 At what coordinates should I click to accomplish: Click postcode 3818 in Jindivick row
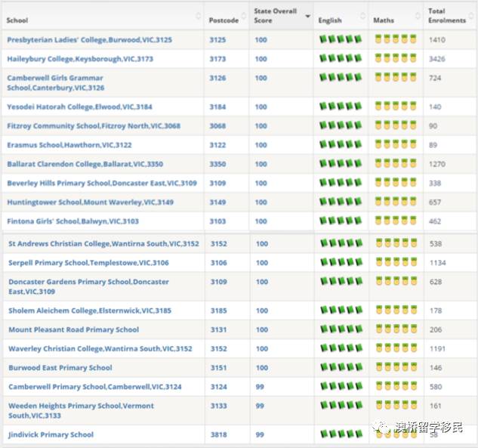(x=219, y=435)
